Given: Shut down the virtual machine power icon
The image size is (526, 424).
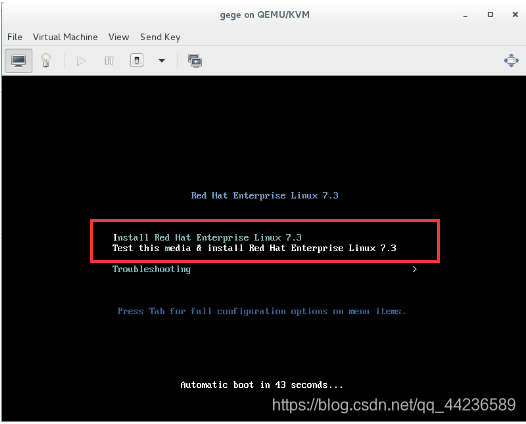Looking at the screenshot, I should pos(137,61).
